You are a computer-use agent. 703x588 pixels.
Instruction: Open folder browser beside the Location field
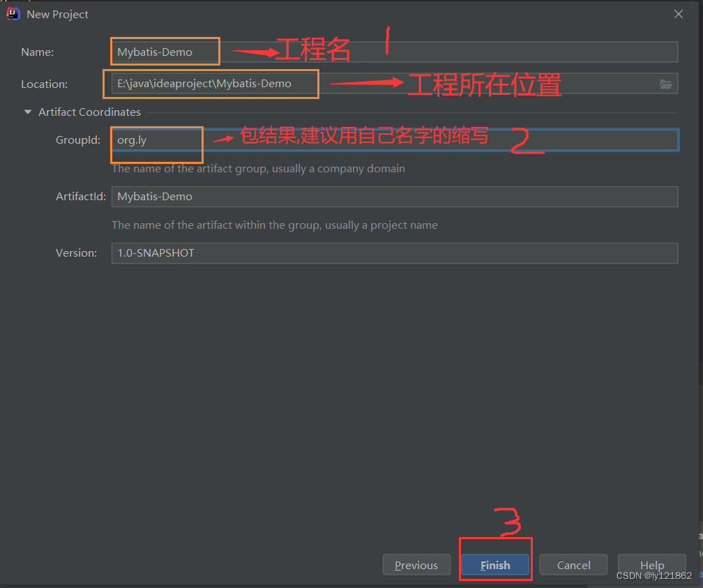tap(667, 84)
